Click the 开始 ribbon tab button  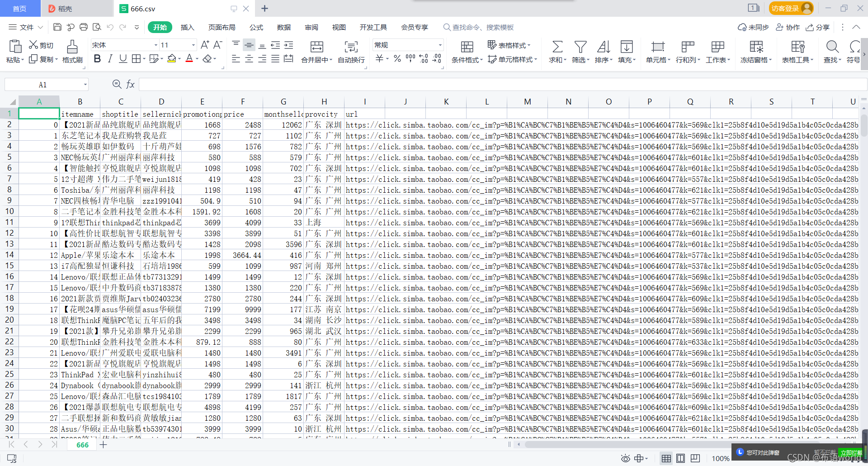pos(160,27)
